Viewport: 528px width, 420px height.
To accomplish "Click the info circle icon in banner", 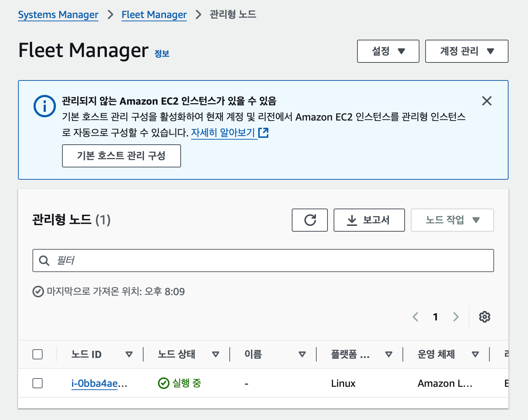I will [45, 106].
